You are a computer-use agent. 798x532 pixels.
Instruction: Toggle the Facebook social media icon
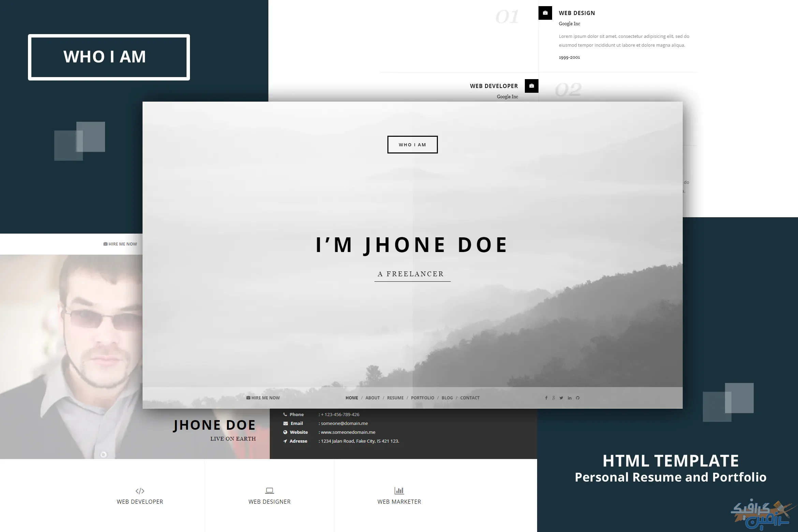(x=546, y=397)
